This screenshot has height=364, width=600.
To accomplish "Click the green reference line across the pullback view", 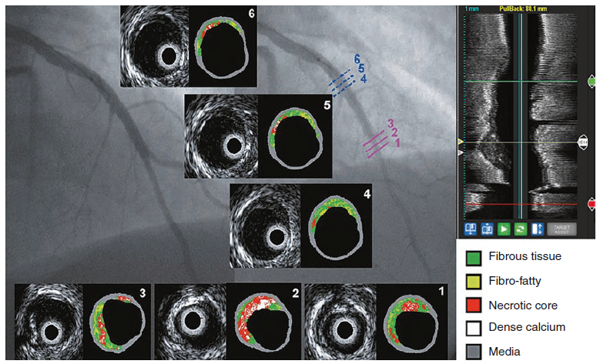I will (x=521, y=82).
